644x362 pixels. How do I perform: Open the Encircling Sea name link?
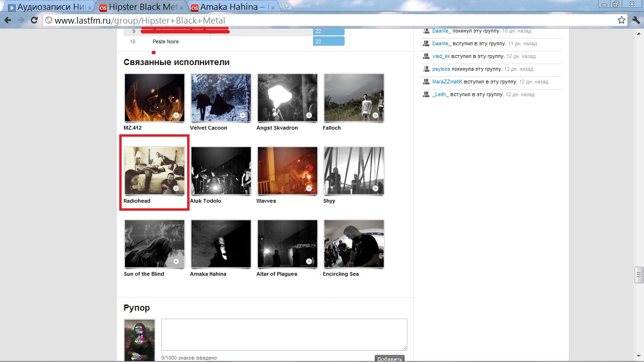pyautogui.click(x=341, y=274)
